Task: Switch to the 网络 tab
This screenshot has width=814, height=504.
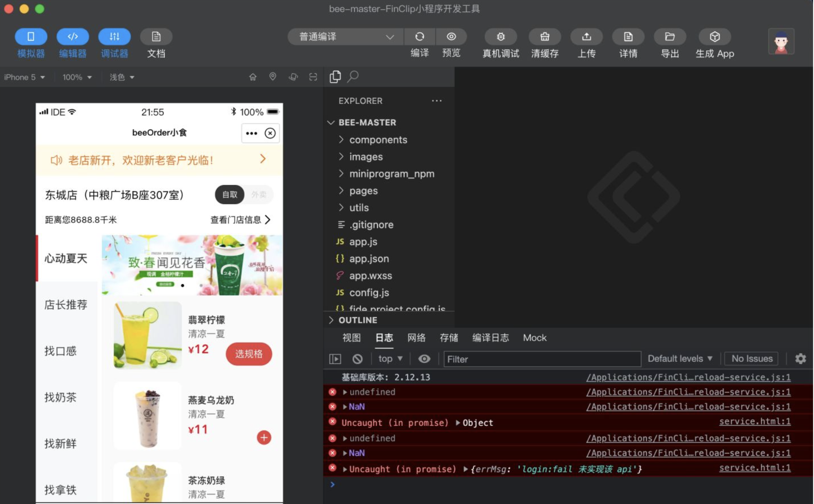Action: tap(417, 338)
